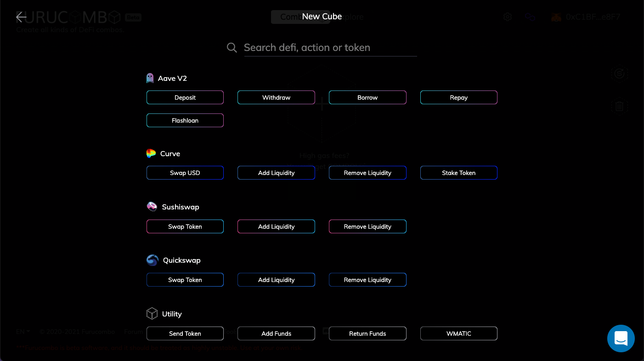Click the Utility cube icon
This screenshot has width=644, height=361.
pos(152,314)
